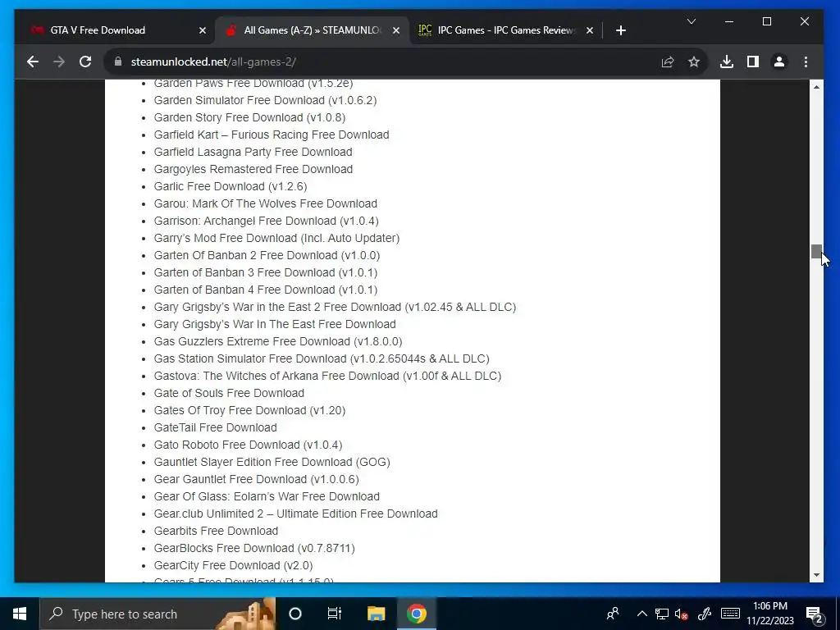Click the forward navigation arrow
The height and width of the screenshot is (630, 840).
(x=59, y=62)
